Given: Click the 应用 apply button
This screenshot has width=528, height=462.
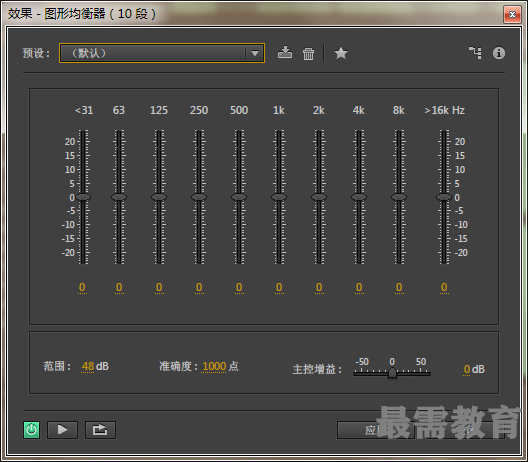Looking at the screenshot, I should 375,430.
